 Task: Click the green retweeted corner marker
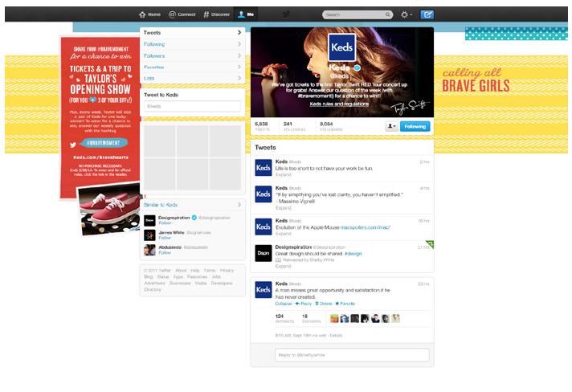tap(430, 244)
